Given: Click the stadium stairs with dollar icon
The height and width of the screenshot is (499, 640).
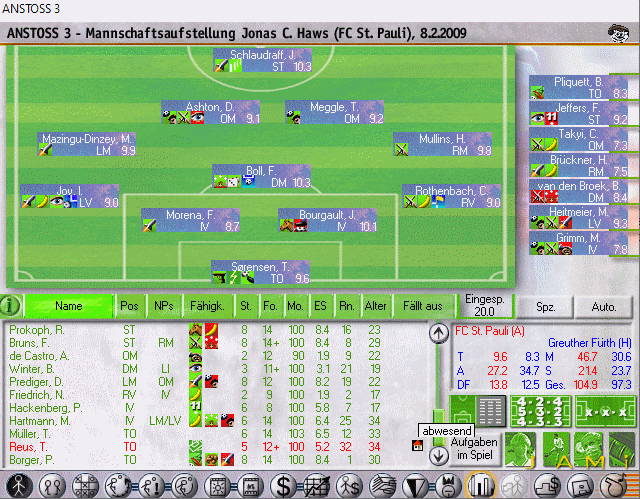Looking at the screenshot, I should tap(547, 486).
